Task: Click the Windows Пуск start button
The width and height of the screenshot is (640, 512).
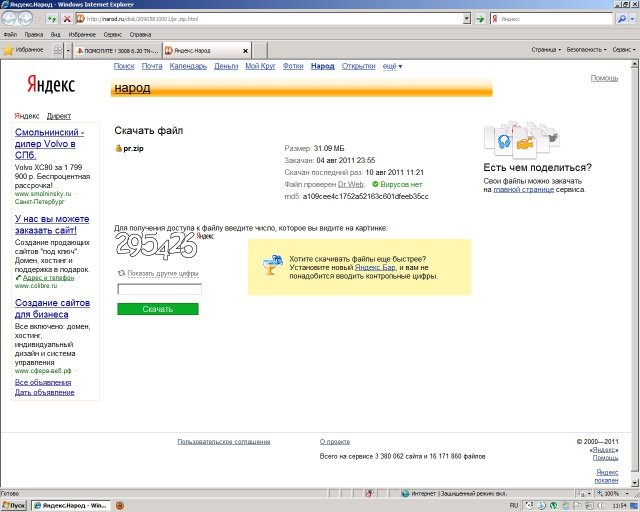Action: (14, 506)
